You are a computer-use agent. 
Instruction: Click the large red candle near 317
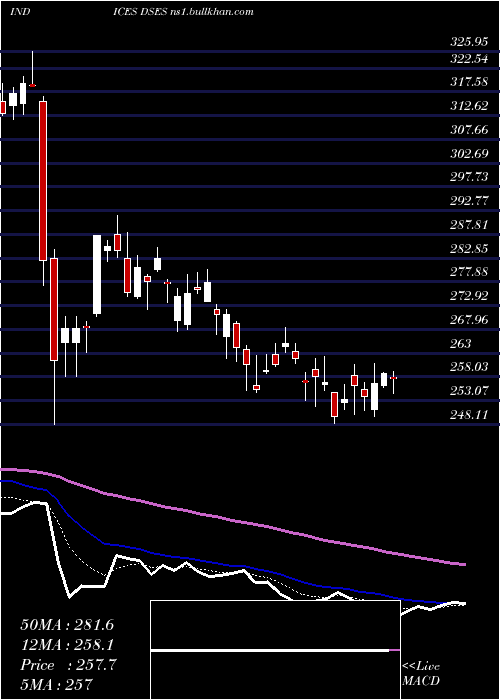43,181
